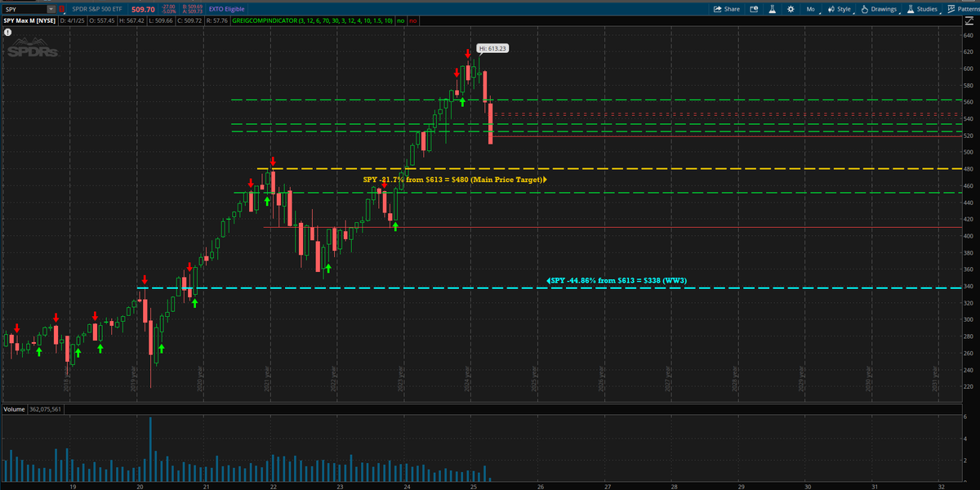The width and height of the screenshot is (980, 490).
Task: Select the yellow $480 Main Price Target text
Action: click(x=452, y=179)
